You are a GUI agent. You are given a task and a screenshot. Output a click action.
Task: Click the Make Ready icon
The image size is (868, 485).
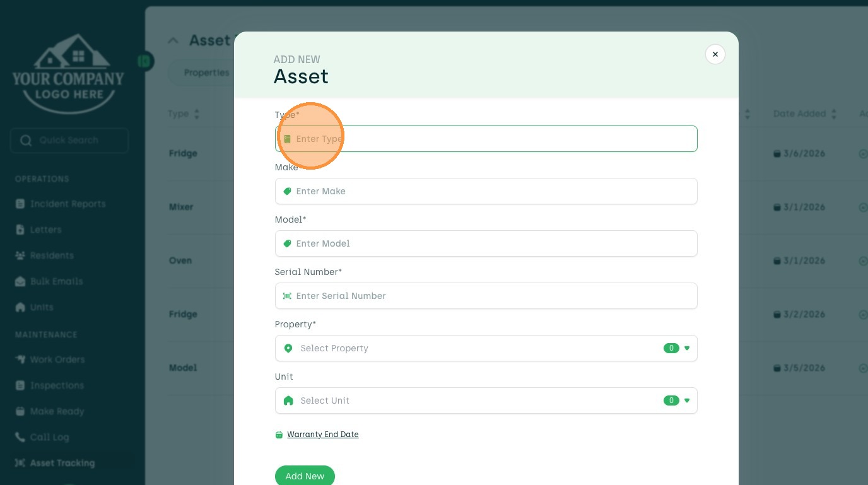(20, 412)
